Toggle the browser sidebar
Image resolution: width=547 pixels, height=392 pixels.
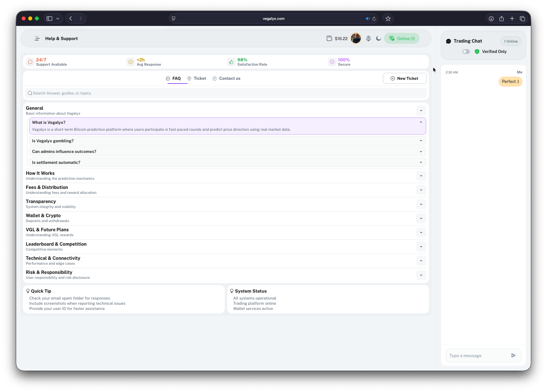(50, 18)
